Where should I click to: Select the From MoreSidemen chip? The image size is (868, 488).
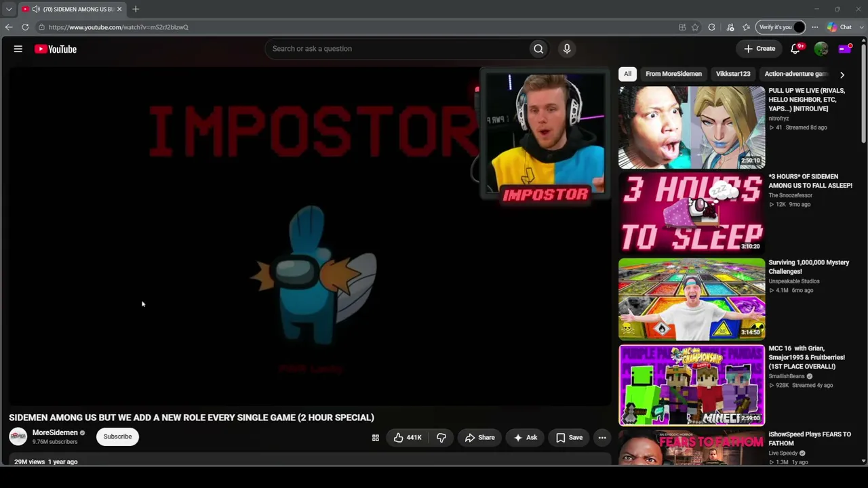673,74
